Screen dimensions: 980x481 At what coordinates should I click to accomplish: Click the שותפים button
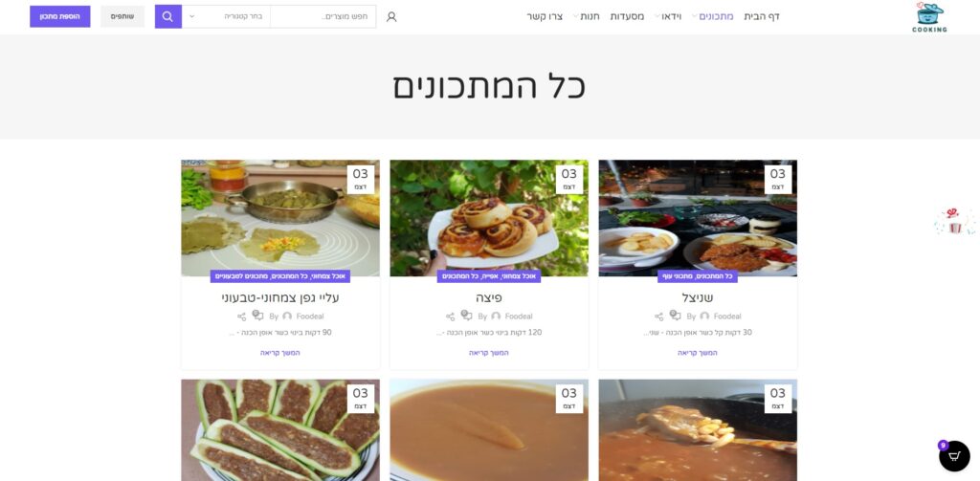[122, 16]
